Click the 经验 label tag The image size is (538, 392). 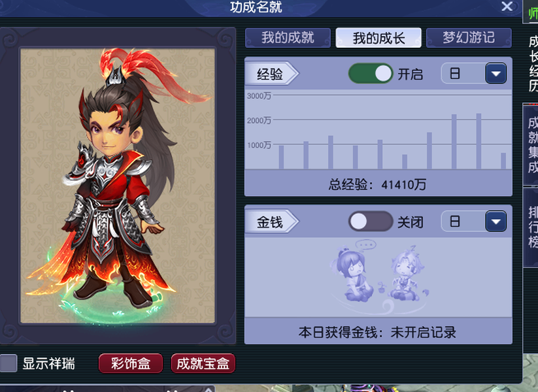point(272,73)
